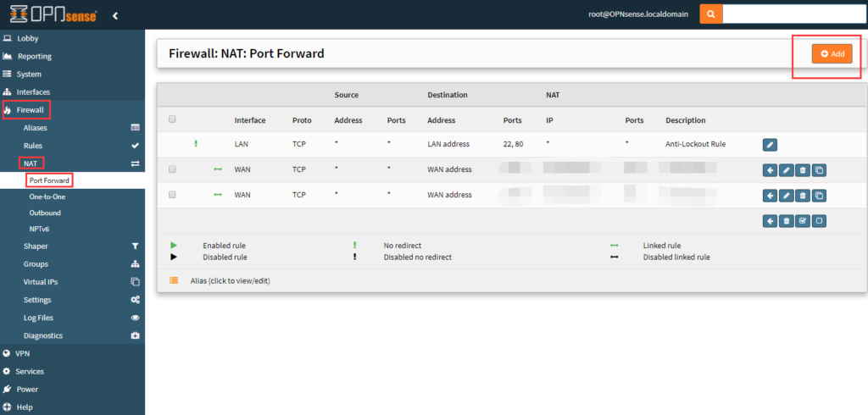Click the 'LAN address' destination cell

click(448, 144)
